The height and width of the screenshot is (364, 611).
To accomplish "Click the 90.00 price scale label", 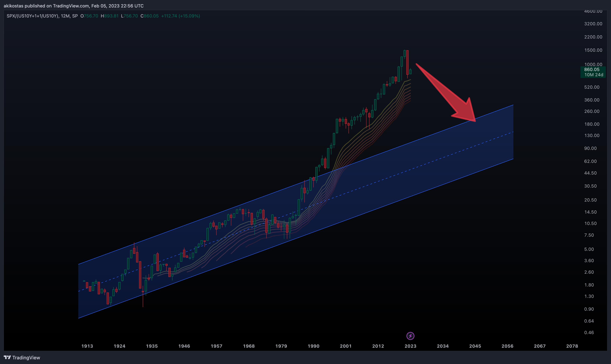I will [x=590, y=148].
